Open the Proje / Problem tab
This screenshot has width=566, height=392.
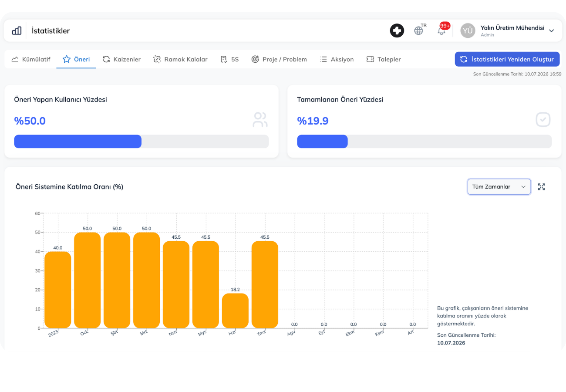tap(279, 59)
